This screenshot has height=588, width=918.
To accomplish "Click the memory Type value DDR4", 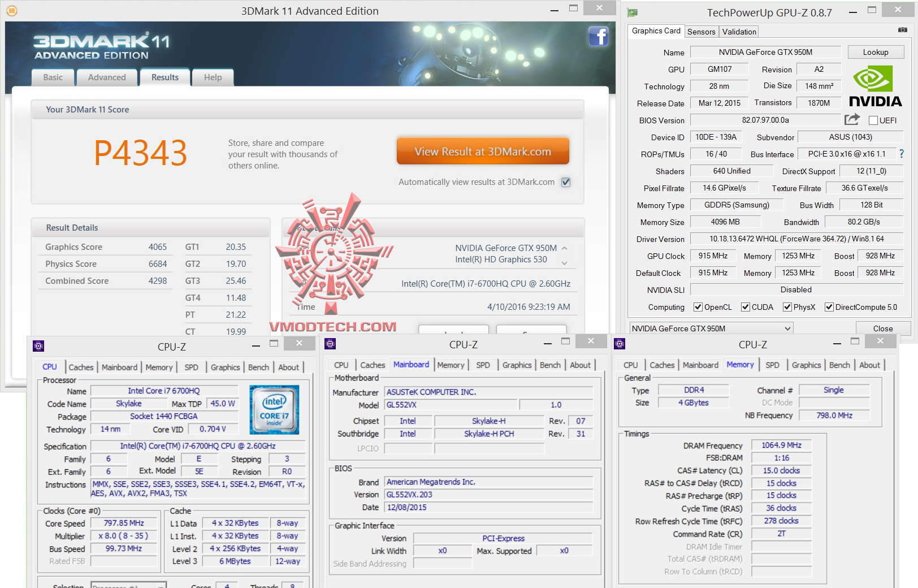I will pyautogui.click(x=694, y=390).
